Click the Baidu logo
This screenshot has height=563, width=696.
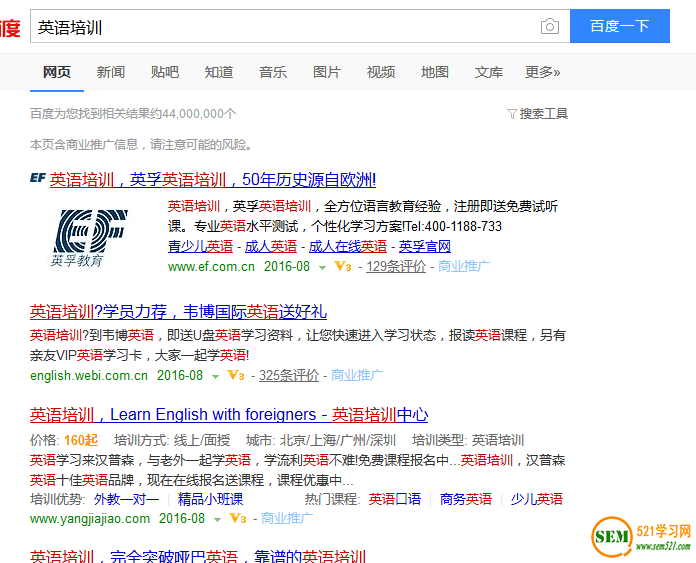pyautogui.click(x=10, y=28)
